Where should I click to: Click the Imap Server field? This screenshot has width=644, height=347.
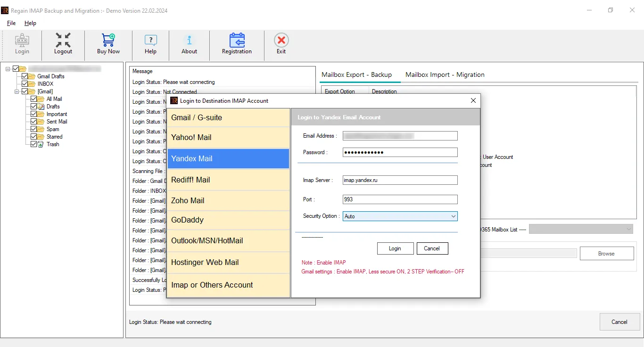400,180
